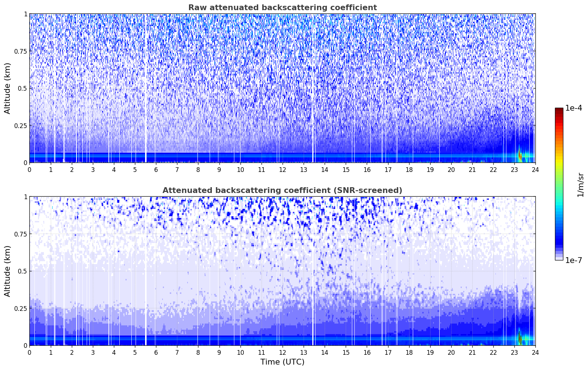Click the '0.75' altitude tick on the SNR-screened plot

21,234
